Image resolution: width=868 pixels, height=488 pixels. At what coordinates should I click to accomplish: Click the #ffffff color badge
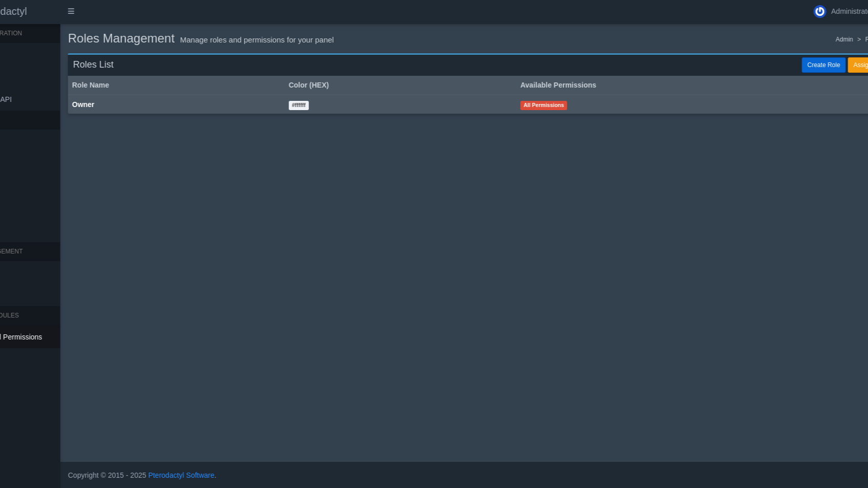[x=298, y=105]
